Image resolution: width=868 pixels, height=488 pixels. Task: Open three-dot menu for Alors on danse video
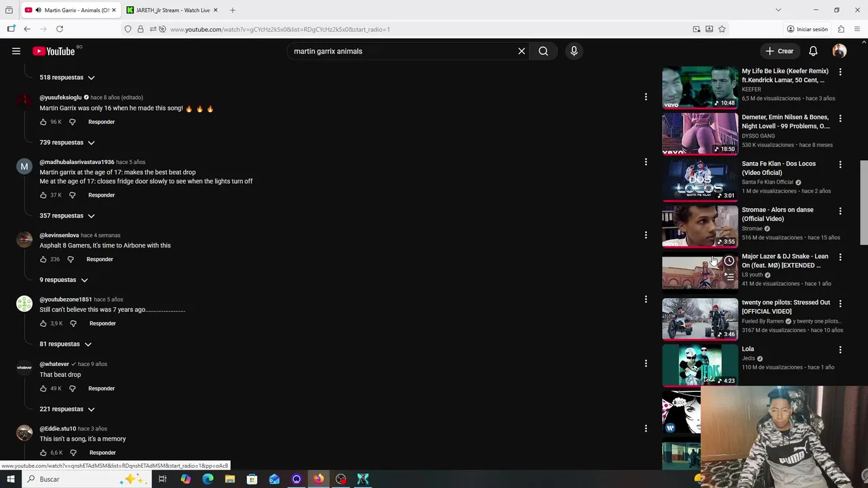[840, 211]
